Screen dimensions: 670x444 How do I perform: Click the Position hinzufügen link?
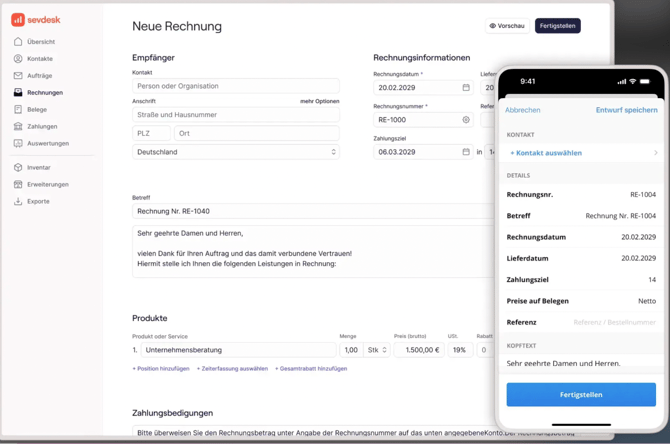tap(161, 369)
